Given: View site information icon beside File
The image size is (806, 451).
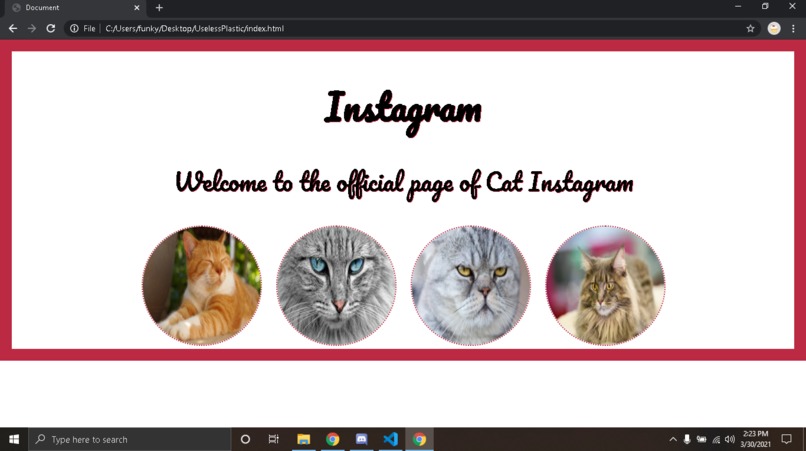Looking at the screenshot, I should pyautogui.click(x=75, y=29).
